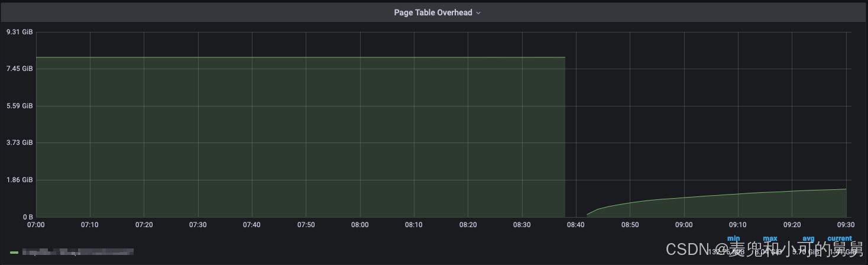
Task: Click the 5.59 GiB y-axis label
Action: [x=20, y=106]
